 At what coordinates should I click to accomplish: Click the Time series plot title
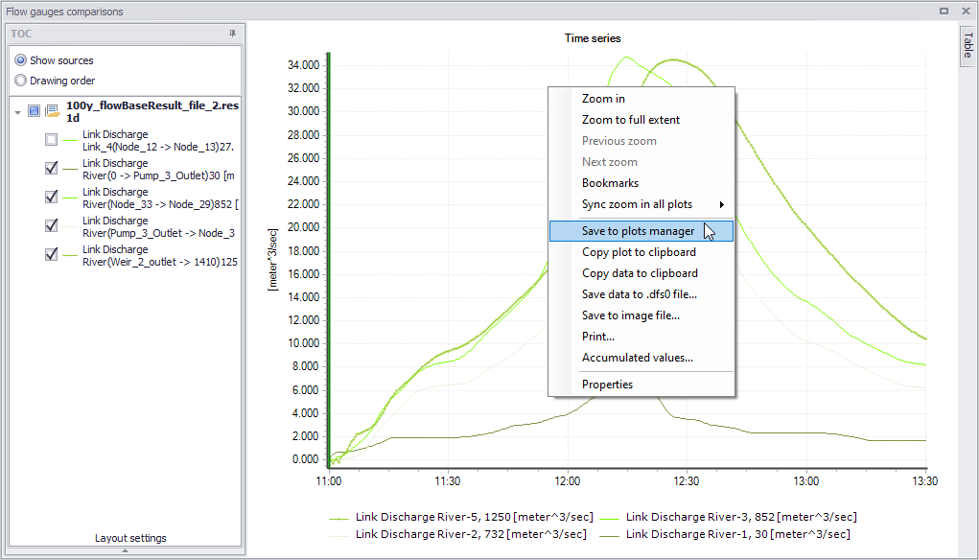click(x=593, y=38)
